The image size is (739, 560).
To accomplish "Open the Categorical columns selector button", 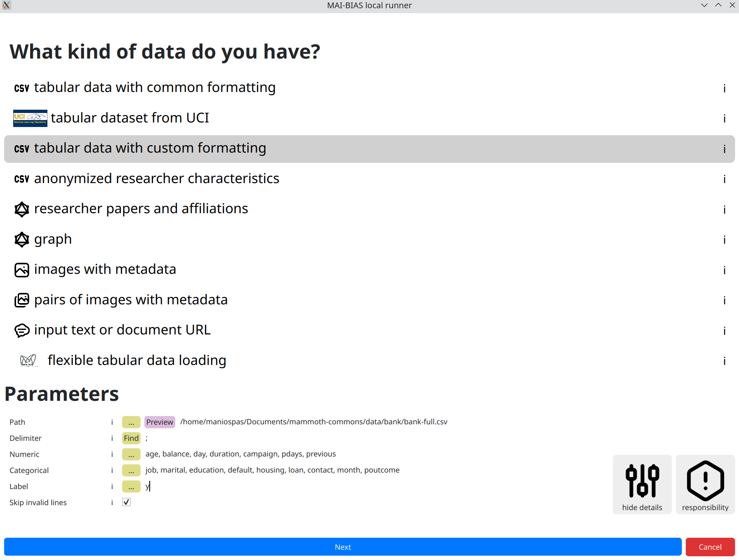I will [131, 471].
